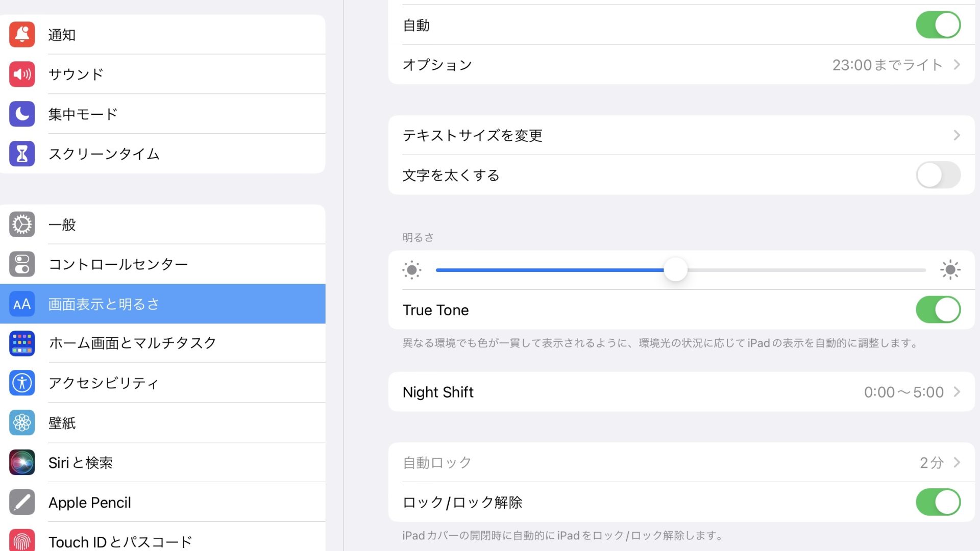
Task: Open テキストサイズを変更 chevron
Action: pyautogui.click(x=957, y=135)
